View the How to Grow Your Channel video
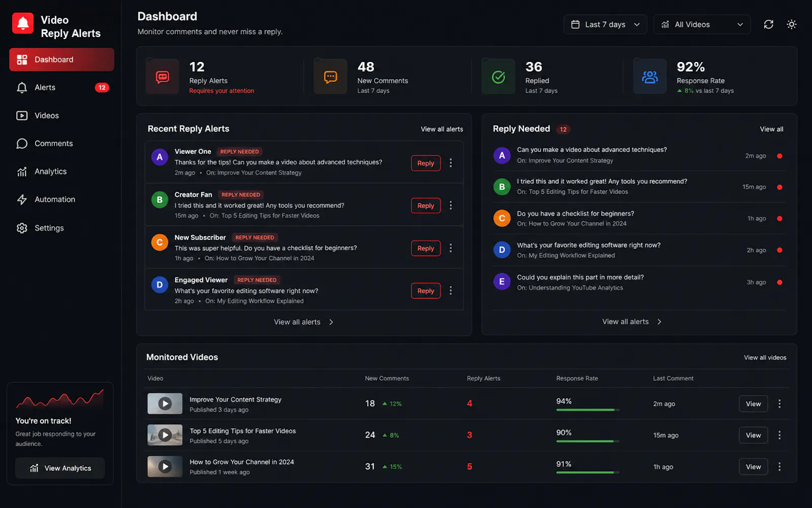Image resolution: width=812 pixels, height=508 pixels. coord(753,466)
